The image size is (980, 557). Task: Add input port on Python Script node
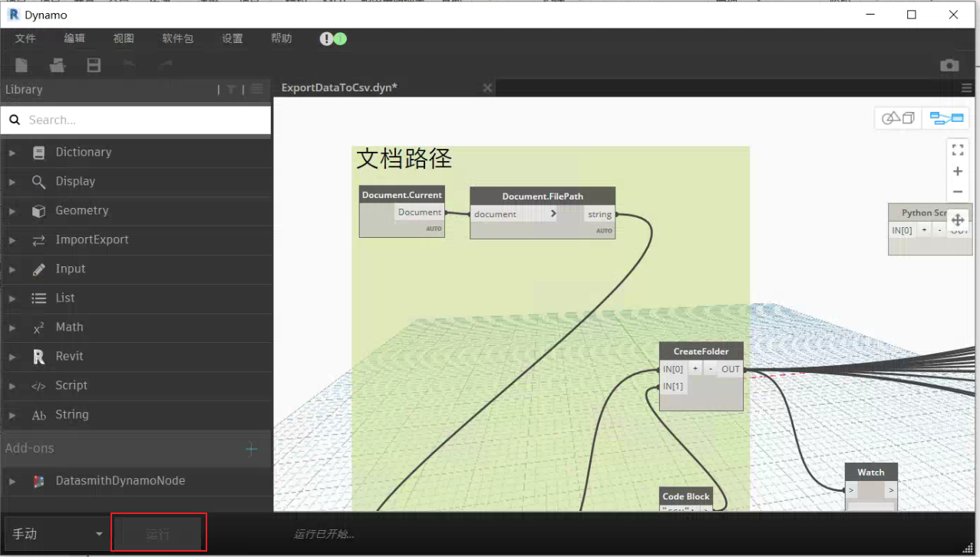coord(924,229)
